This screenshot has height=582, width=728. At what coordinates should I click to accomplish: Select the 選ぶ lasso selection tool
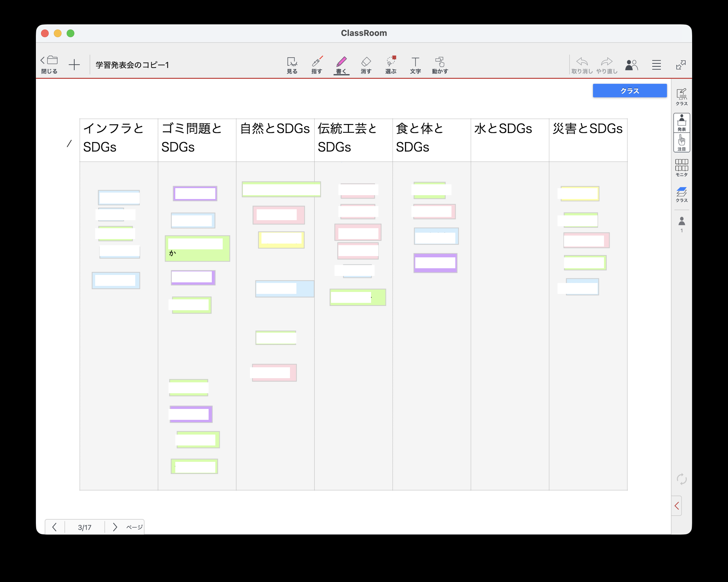pyautogui.click(x=391, y=65)
